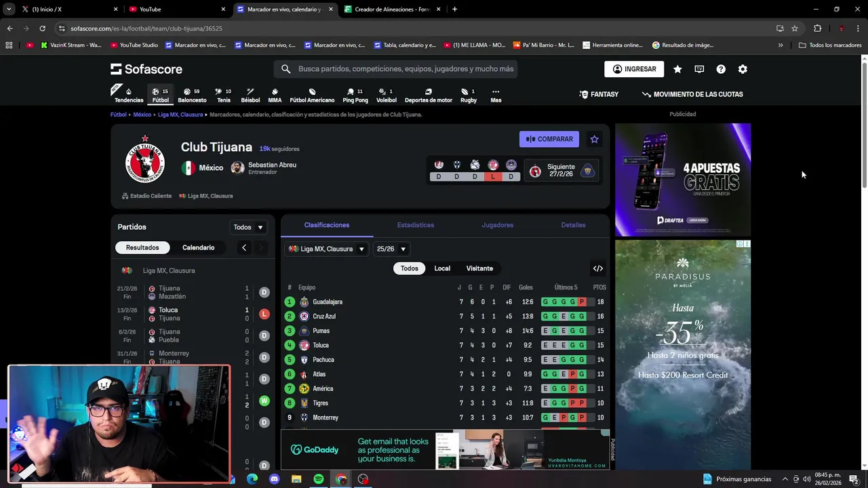Switch to the Estadísticas tab

[416, 225]
